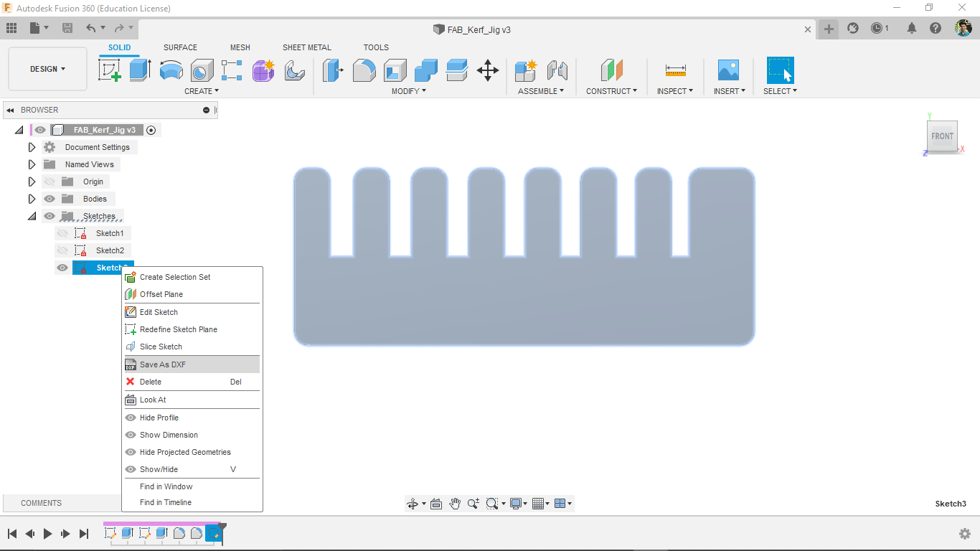Toggle visibility of the Sketches folder
The height and width of the screenshot is (551, 980).
tap(50, 216)
